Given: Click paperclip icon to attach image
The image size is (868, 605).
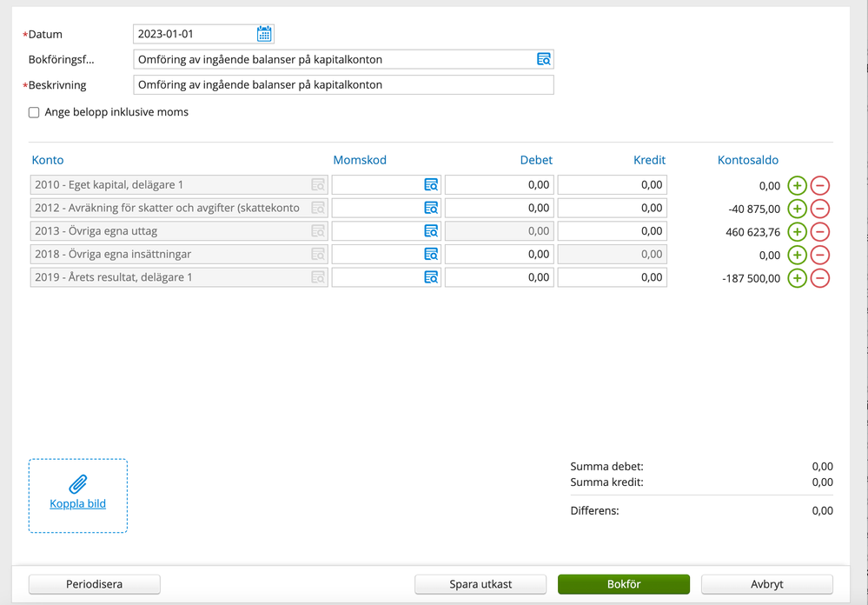Looking at the screenshot, I should pyautogui.click(x=78, y=484).
